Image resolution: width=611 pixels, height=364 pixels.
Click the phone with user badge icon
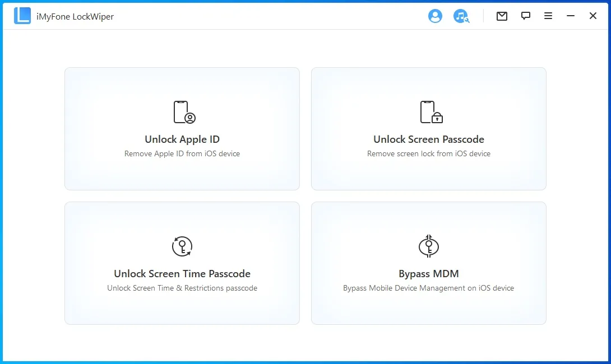tap(184, 112)
